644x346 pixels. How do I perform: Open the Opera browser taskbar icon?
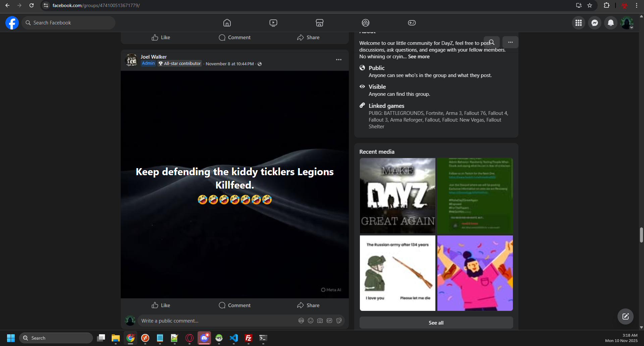pyautogui.click(x=190, y=338)
